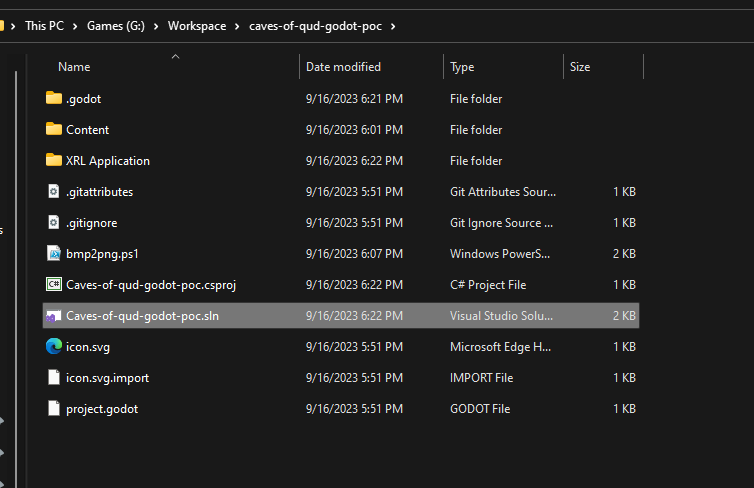The width and height of the screenshot is (754, 488).
Task: Select the Content folder icon
Action: (x=54, y=129)
